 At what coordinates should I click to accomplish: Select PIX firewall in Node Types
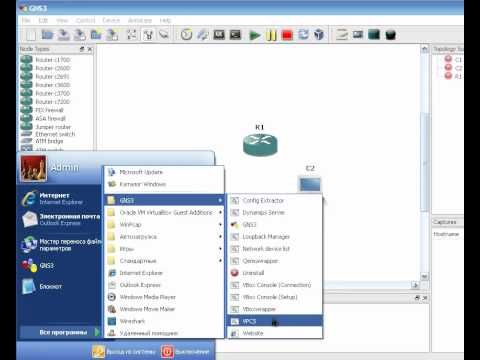point(42,110)
